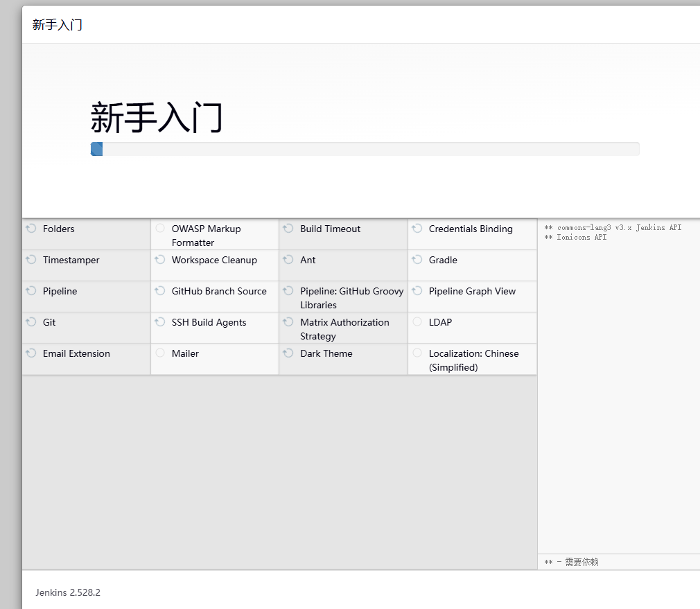Select the Mailer plugin name
700x609 pixels.
[x=185, y=354]
